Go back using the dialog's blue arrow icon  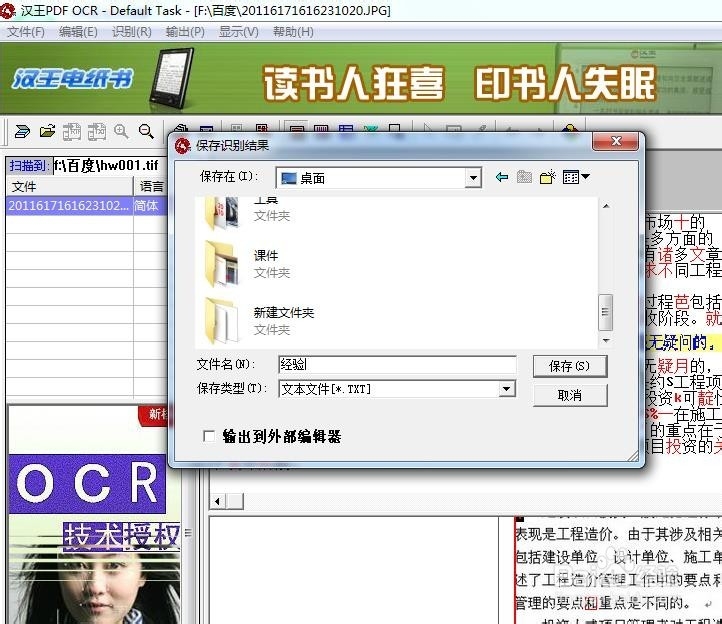[x=502, y=177]
